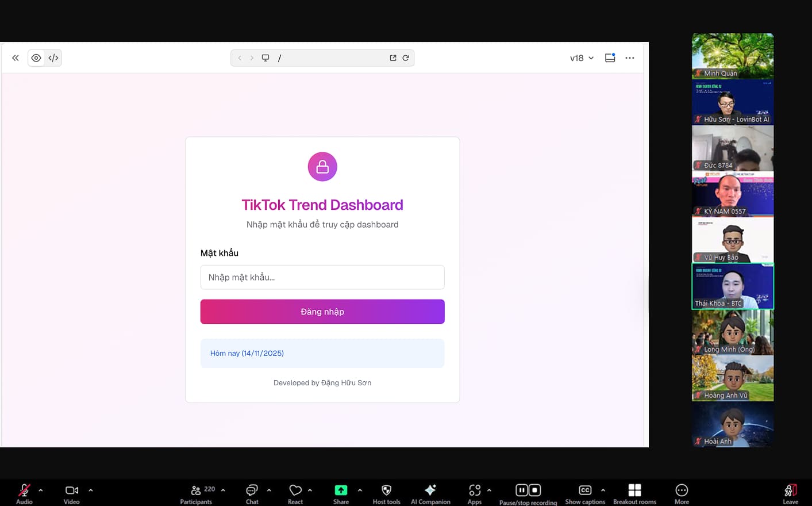Image resolution: width=812 pixels, height=506 pixels.
Task: Open the Participants panel
Action: [x=196, y=493]
